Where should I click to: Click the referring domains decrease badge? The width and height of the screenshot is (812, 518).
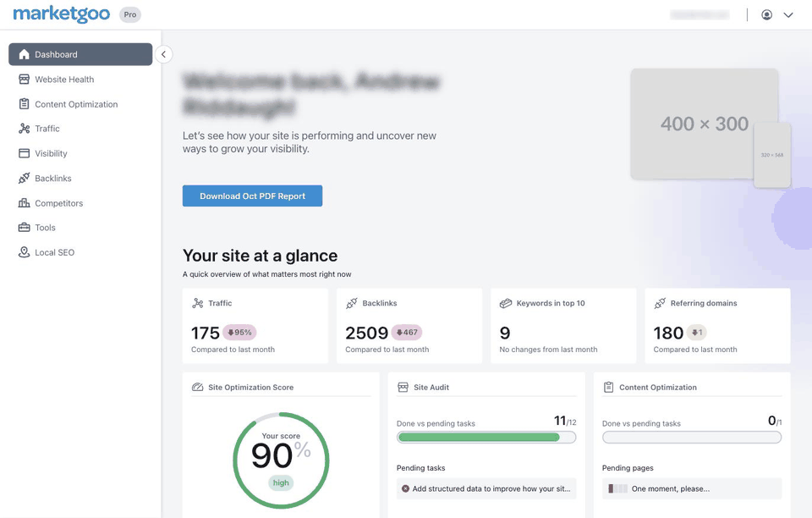click(x=696, y=333)
